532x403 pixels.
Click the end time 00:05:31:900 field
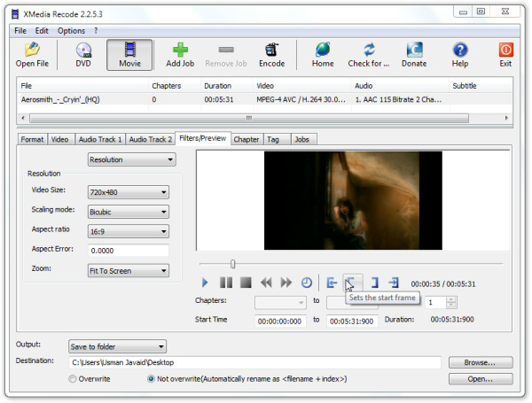(x=352, y=321)
